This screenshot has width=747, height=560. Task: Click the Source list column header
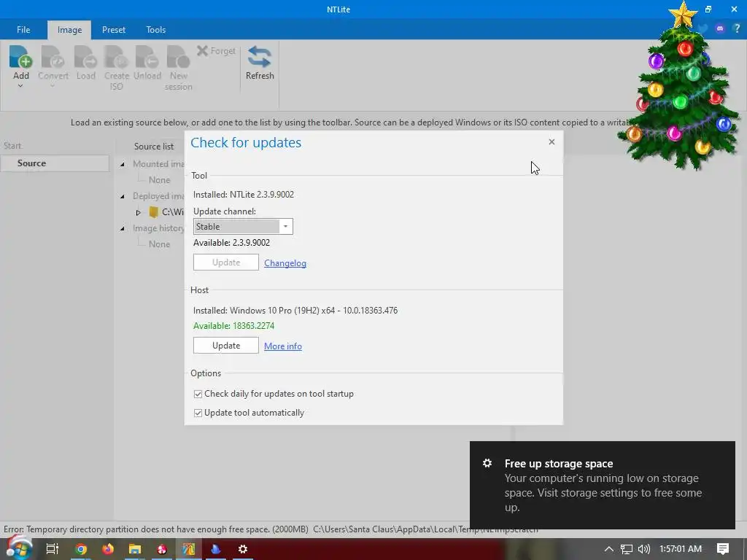[x=153, y=146]
